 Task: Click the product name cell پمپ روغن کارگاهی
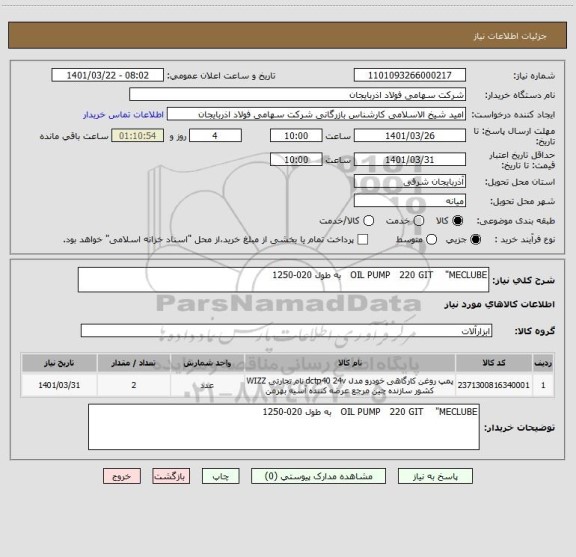350,385
